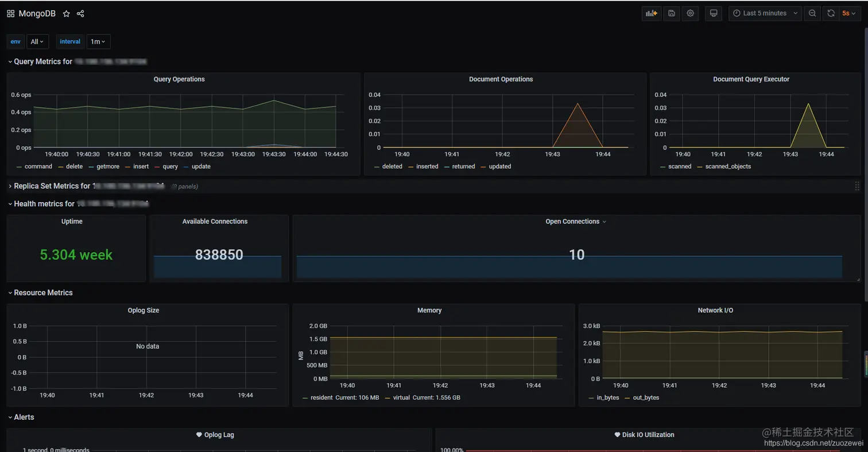Save the dashboard with the disk icon
This screenshot has width=868, height=452.
tap(672, 13)
